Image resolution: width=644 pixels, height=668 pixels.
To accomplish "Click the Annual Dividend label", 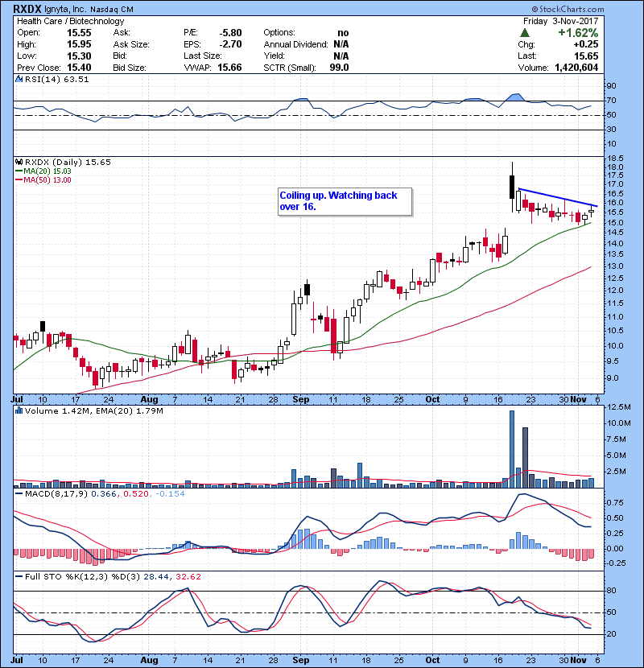I will point(295,44).
